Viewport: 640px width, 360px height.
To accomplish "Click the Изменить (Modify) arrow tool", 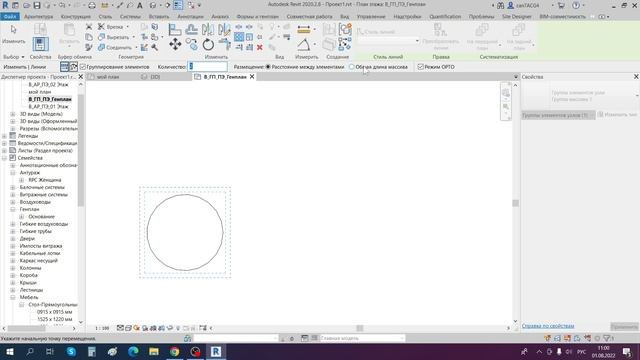I will pyautogui.click(x=13, y=34).
